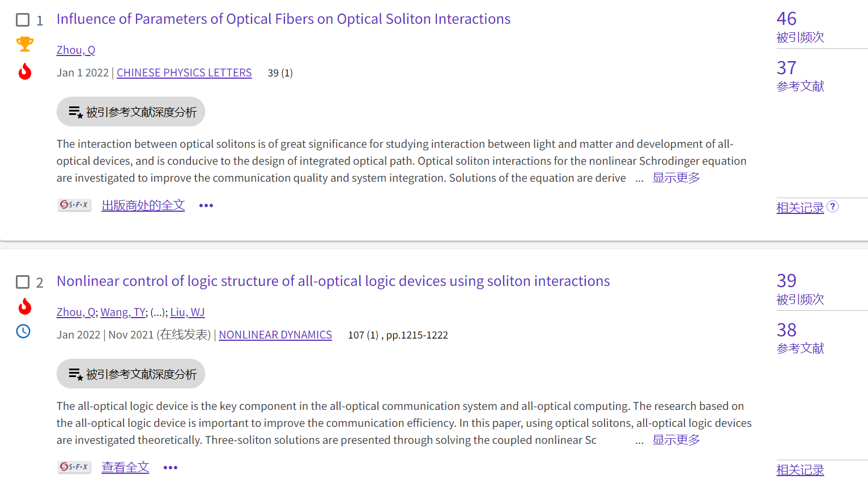868x488 pixels.
Task: Open the Influence of Parameters article title
Action: 283,19
